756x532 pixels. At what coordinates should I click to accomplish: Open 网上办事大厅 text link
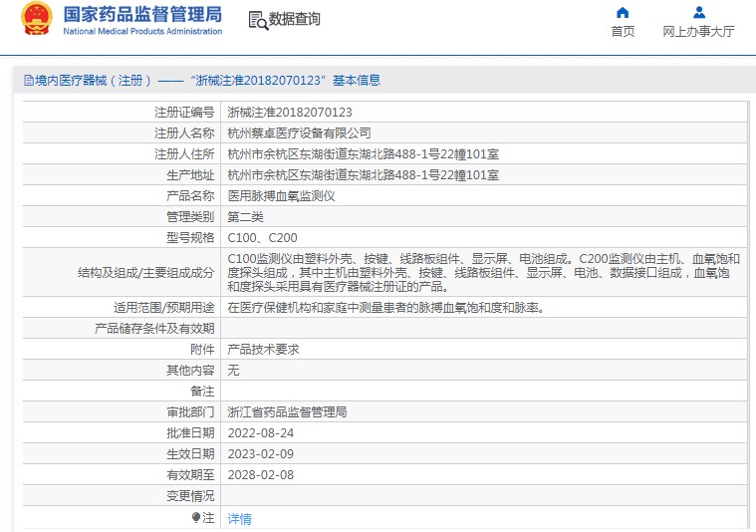click(x=698, y=31)
